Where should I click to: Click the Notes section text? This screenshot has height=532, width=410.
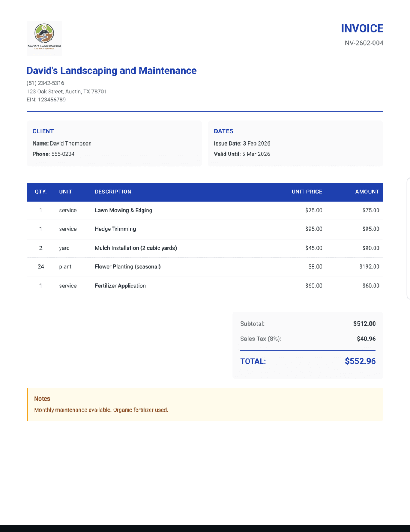[101, 410]
